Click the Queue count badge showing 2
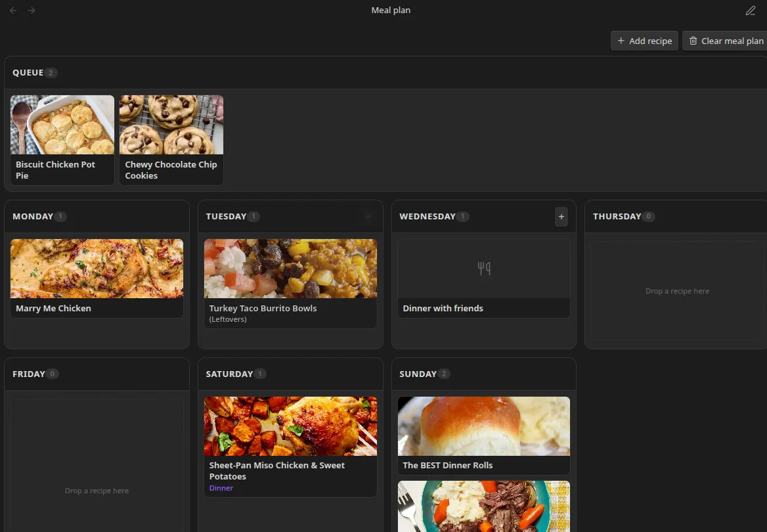This screenshot has width=767, height=532. click(x=51, y=73)
